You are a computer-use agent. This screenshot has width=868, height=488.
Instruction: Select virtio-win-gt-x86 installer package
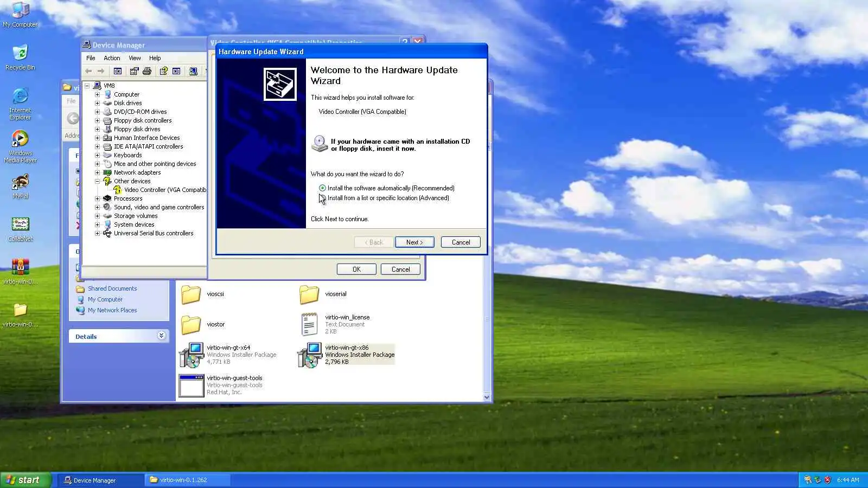click(x=346, y=355)
